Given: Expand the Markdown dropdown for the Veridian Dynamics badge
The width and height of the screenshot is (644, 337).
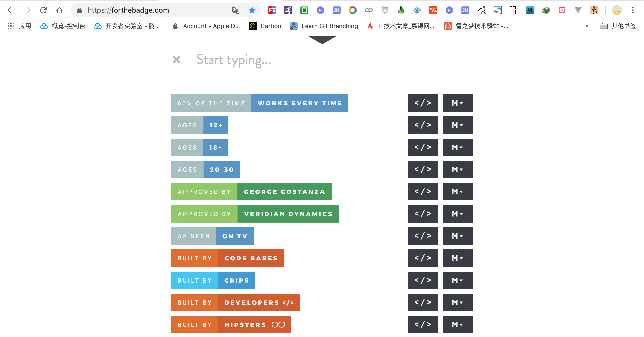Looking at the screenshot, I should point(458,214).
